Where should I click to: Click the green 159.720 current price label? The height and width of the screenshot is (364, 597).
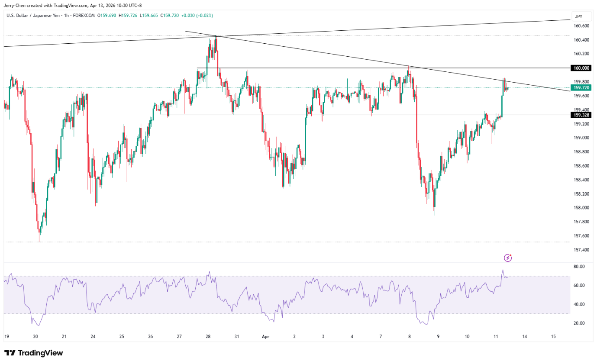click(581, 87)
